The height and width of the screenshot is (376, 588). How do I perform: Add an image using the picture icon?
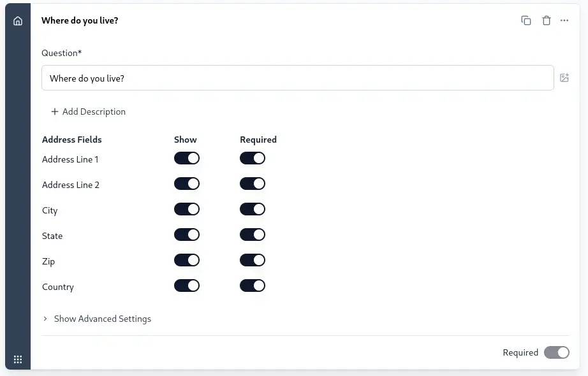[x=564, y=77]
